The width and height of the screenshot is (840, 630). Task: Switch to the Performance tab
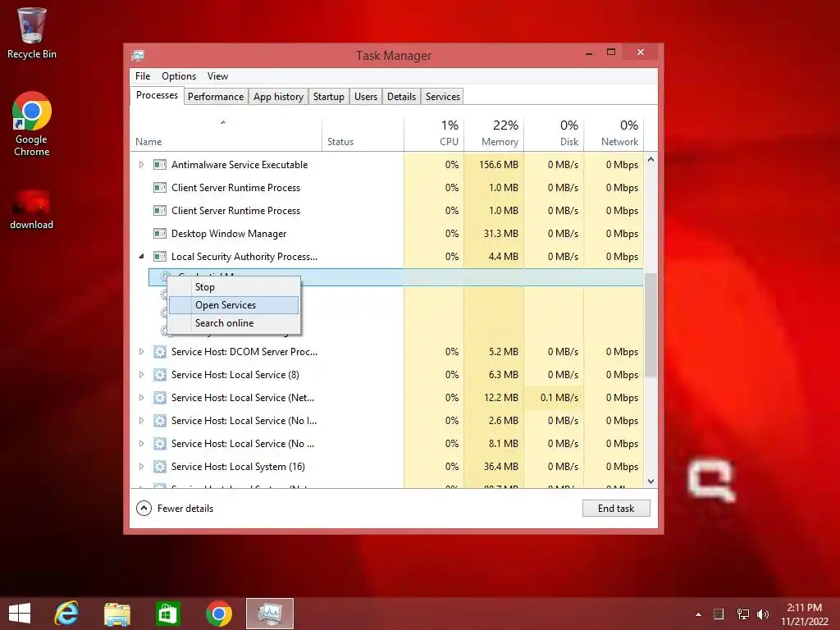[x=216, y=97]
